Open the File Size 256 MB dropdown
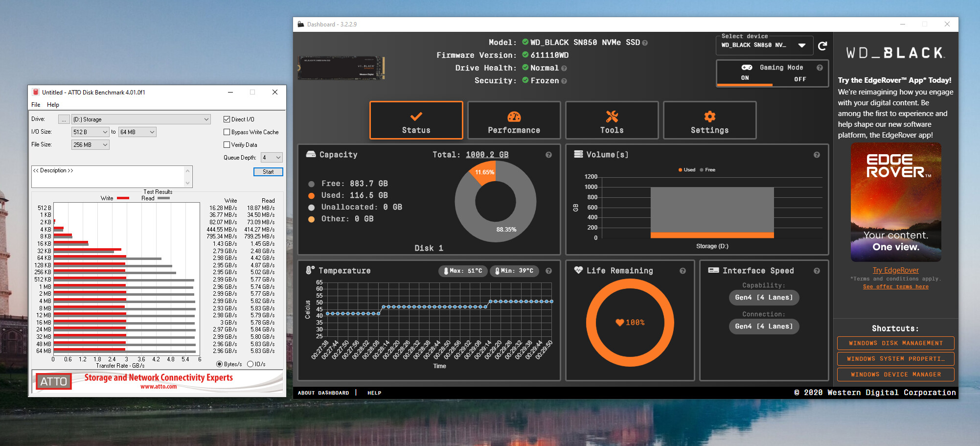The height and width of the screenshot is (446, 980). point(91,144)
